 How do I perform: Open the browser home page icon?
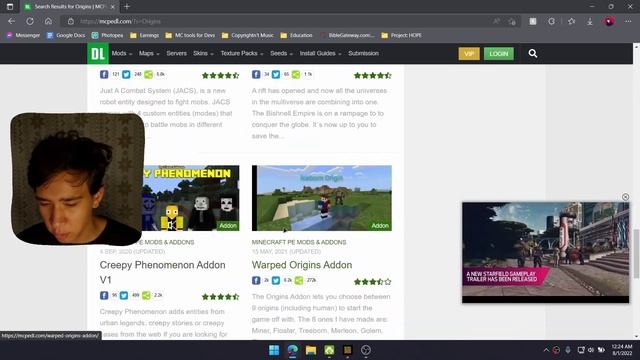click(48, 21)
